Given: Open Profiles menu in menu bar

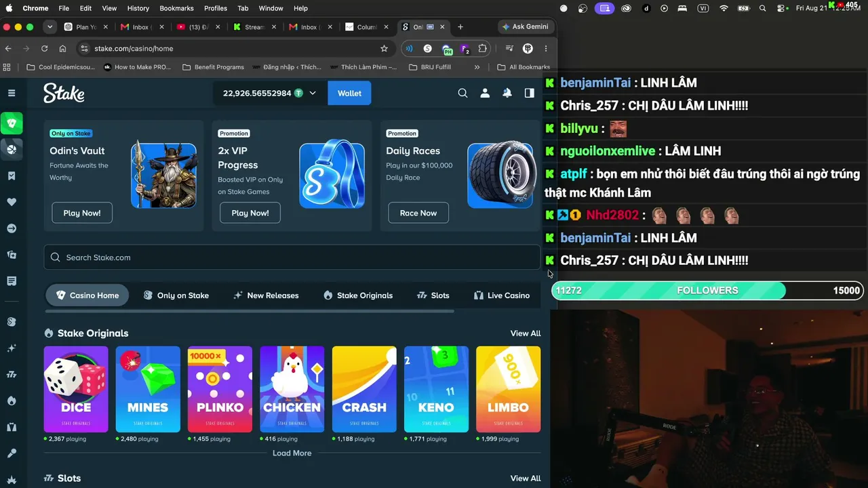Looking at the screenshot, I should [x=216, y=8].
